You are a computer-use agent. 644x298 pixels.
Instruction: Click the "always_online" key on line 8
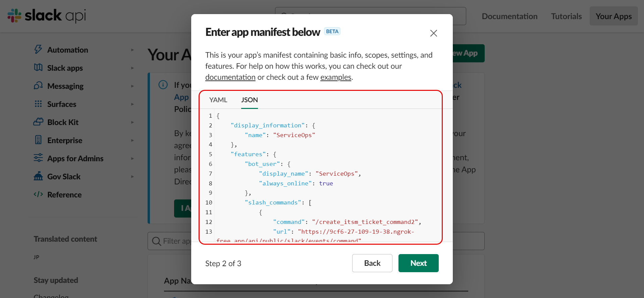pos(285,183)
